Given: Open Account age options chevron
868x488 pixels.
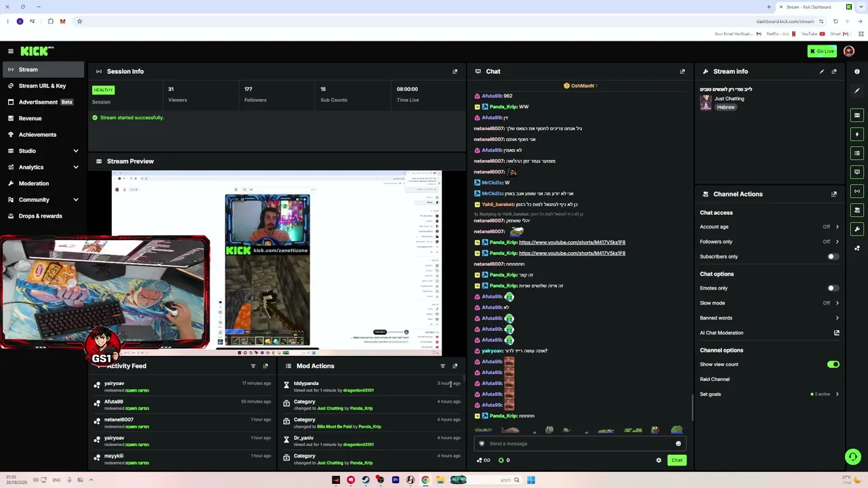Looking at the screenshot, I should pyautogui.click(x=837, y=227).
